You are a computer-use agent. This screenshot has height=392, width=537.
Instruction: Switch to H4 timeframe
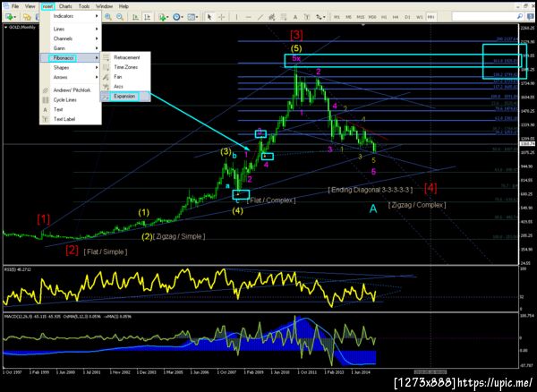point(396,17)
